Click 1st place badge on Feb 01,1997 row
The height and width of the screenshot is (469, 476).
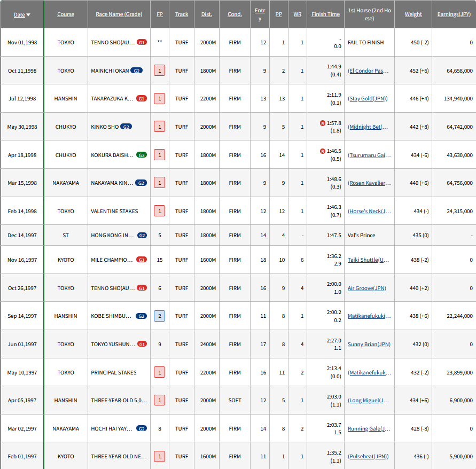(x=160, y=457)
